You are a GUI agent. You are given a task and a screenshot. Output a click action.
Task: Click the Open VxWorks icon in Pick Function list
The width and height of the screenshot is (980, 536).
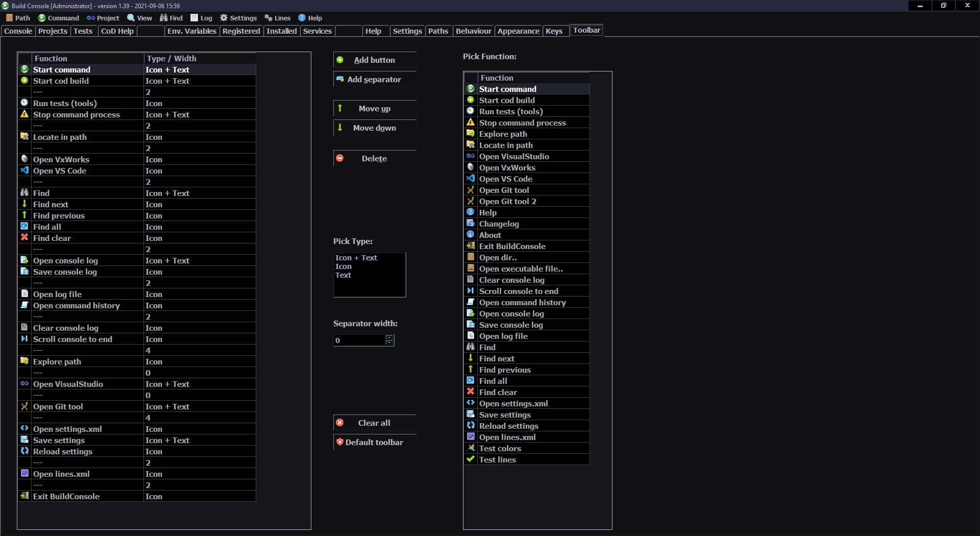471,167
